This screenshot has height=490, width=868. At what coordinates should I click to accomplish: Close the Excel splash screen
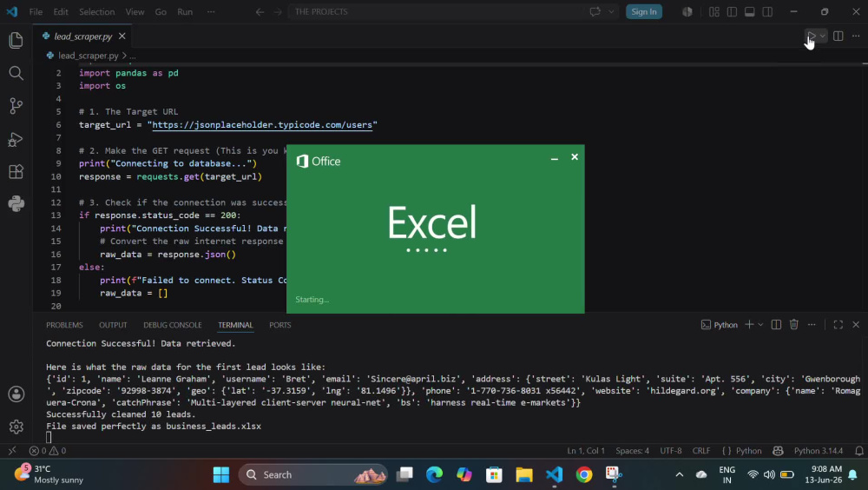[575, 157]
